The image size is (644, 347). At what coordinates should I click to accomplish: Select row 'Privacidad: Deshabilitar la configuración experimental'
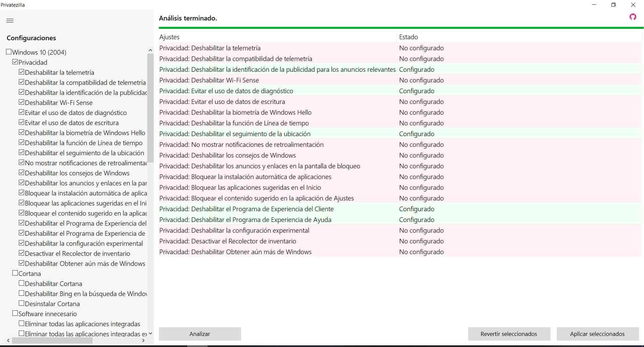(400, 230)
